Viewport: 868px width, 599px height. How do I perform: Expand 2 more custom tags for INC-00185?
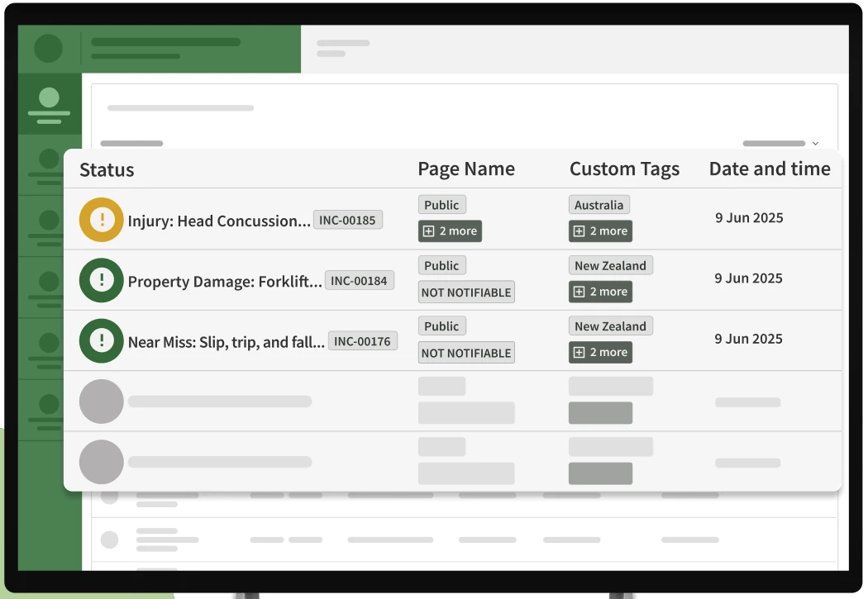[601, 231]
